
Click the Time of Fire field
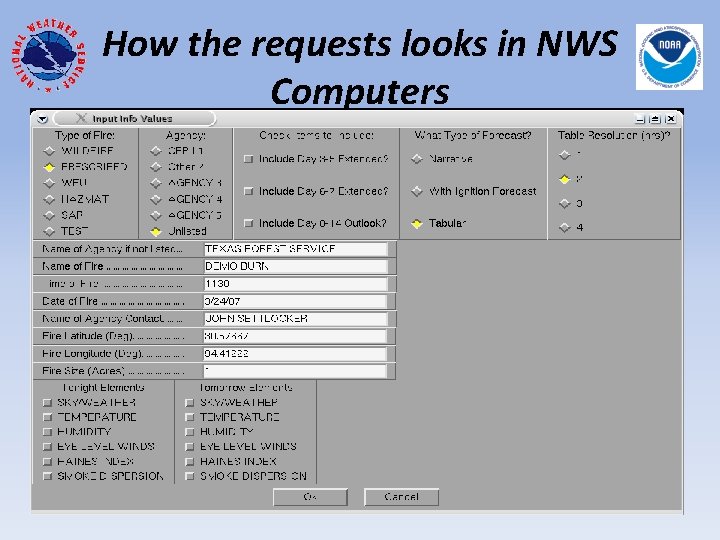295,284
